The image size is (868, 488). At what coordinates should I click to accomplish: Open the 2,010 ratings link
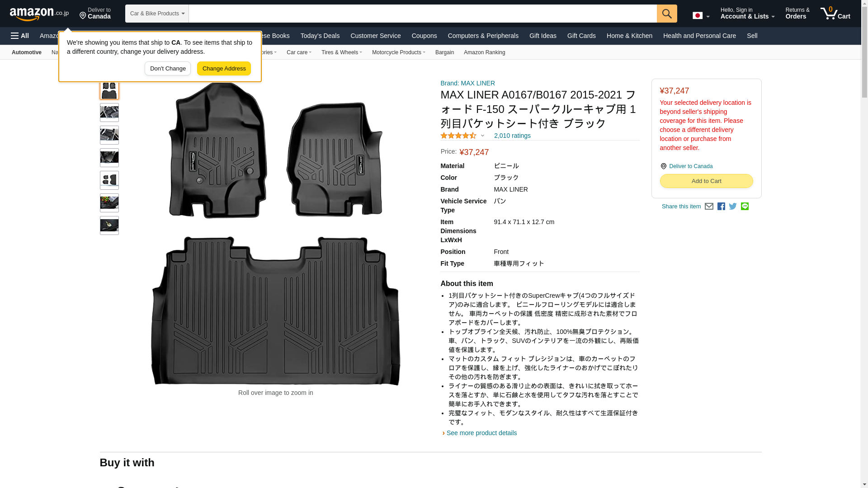(512, 136)
